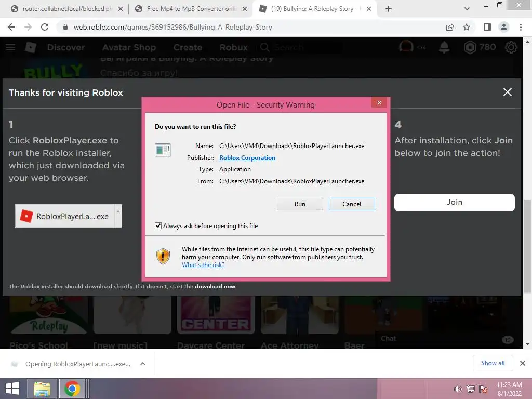Open a new Chrome tab
Viewport: 532px width, 399px height.
click(x=389, y=9)
